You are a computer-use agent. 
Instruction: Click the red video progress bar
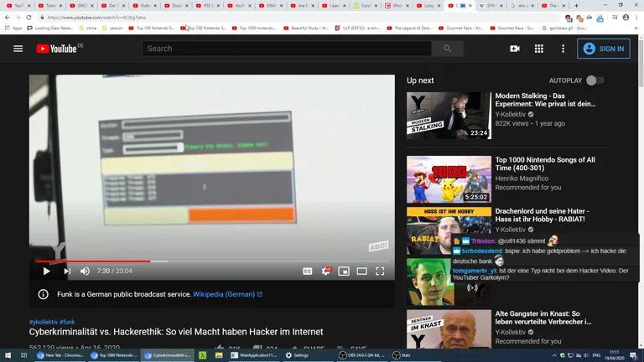coord(92,261)
